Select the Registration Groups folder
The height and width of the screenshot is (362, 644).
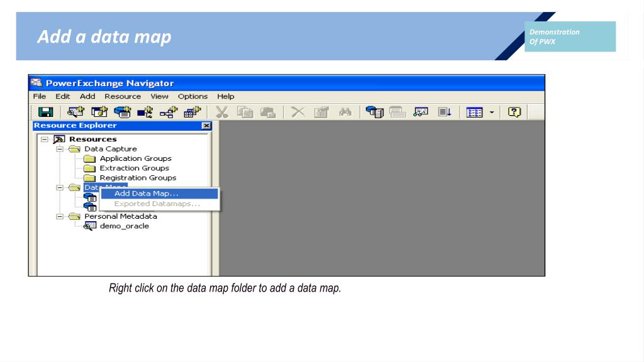pyautogui.click(x=138, y=178)
